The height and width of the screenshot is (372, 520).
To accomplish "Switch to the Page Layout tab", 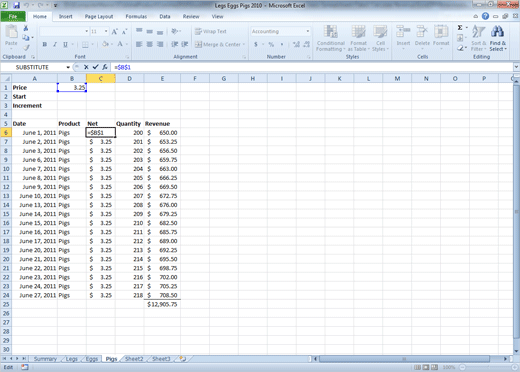I will tap(99, 16).
